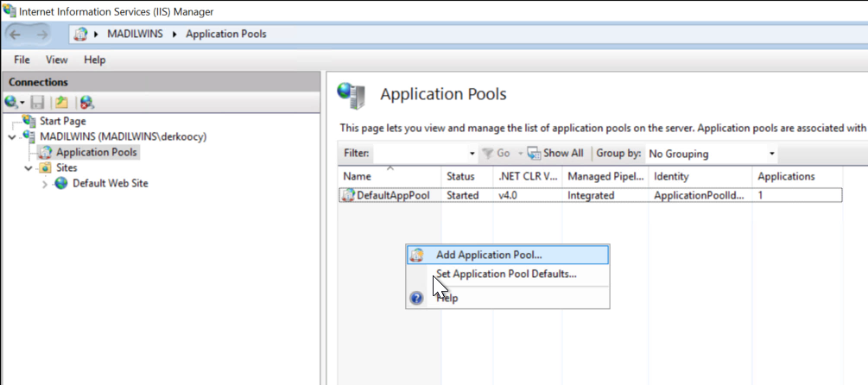Collapse the MADILWINS server node

click(11, 136)
